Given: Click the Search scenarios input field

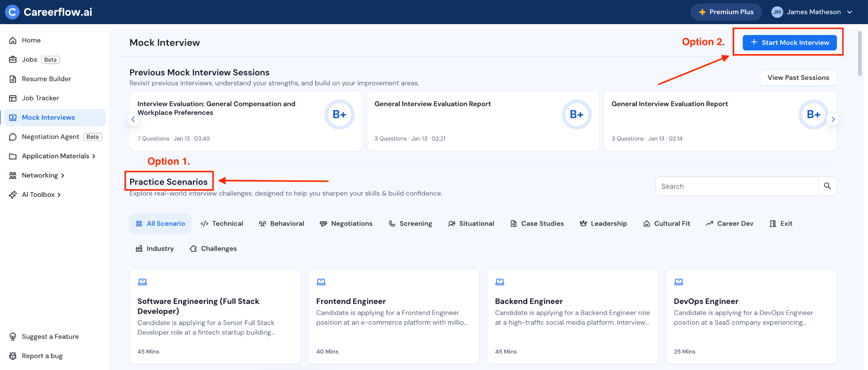Looking at the screenshot, I should point(737,186).
